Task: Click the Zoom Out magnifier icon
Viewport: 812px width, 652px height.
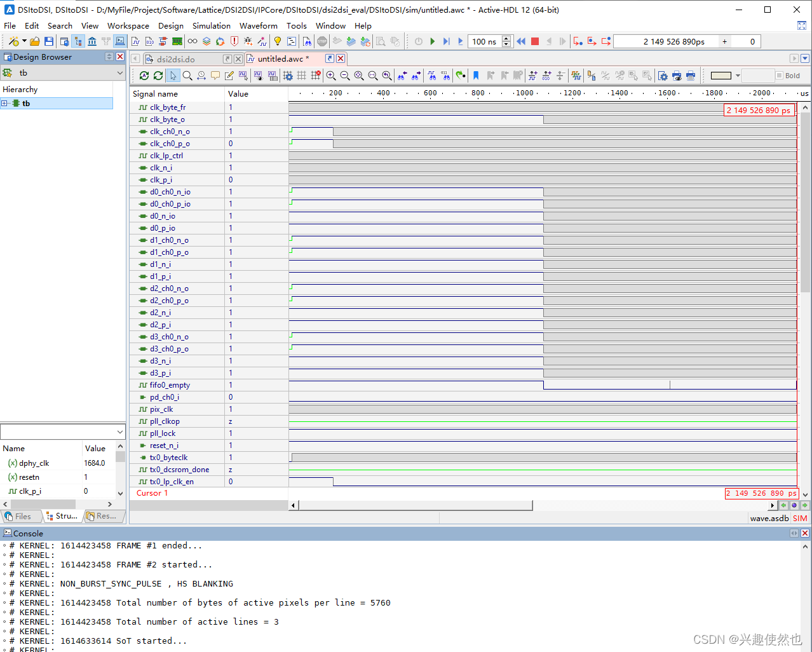Action: pyautogui.click(x=345, y=76)
